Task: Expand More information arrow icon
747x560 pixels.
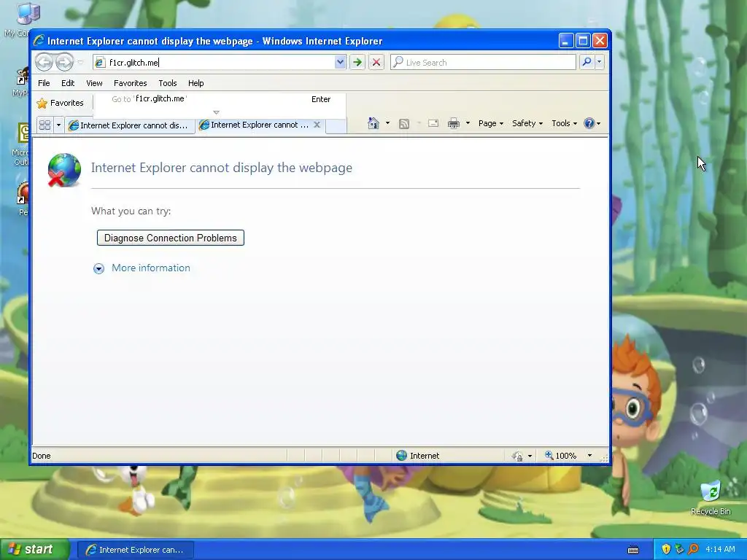Action: click(98, 268)
